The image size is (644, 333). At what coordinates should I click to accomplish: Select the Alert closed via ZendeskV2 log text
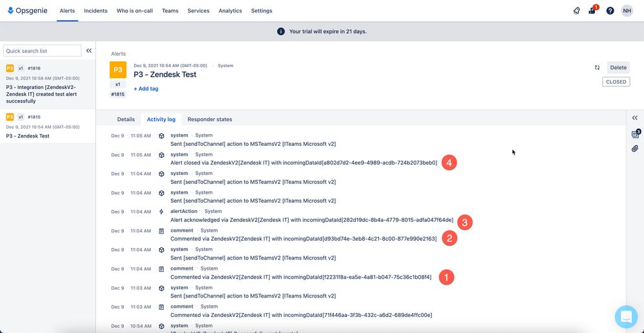304,163
